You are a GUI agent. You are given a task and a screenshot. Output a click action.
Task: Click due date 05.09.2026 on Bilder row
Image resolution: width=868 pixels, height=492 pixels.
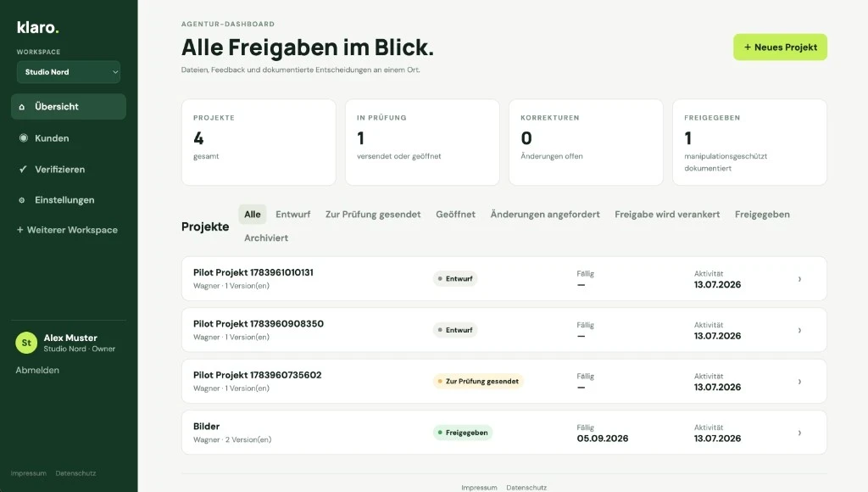603,439
